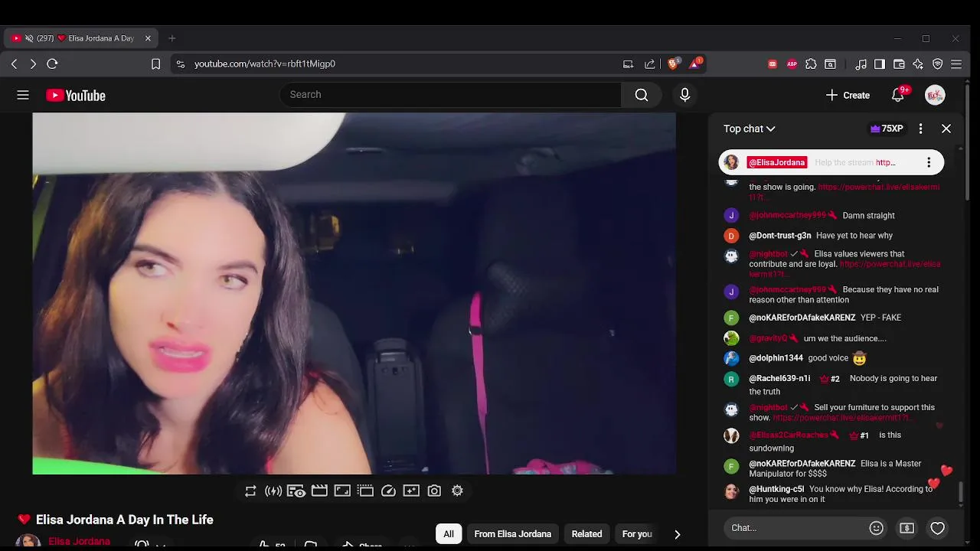Open pinned message three-dot menu
Image resolution: width=980 pixels, height=551 pixels.
coord(929,162)
